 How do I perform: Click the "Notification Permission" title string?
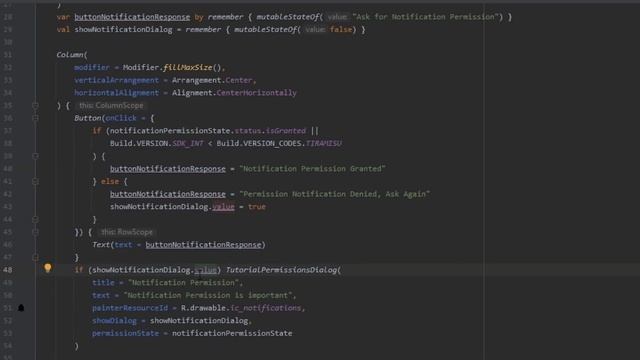(183, 282)
